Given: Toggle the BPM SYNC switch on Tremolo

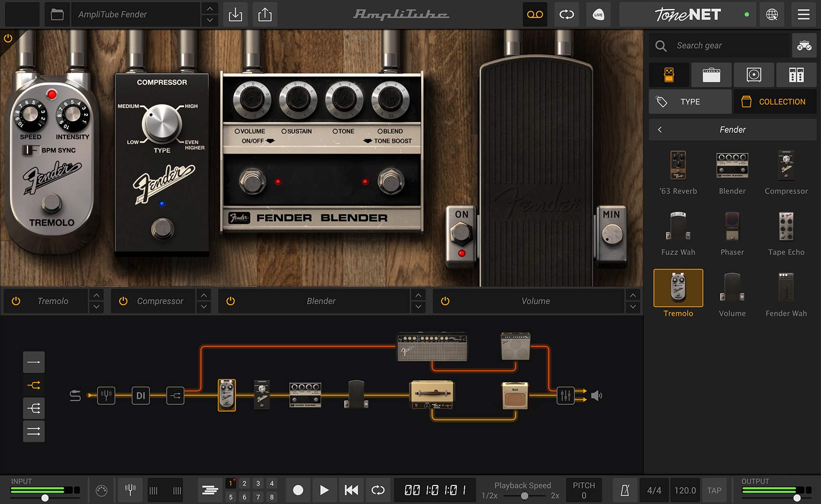Looking at the screenshot, I should pos(30,150).
